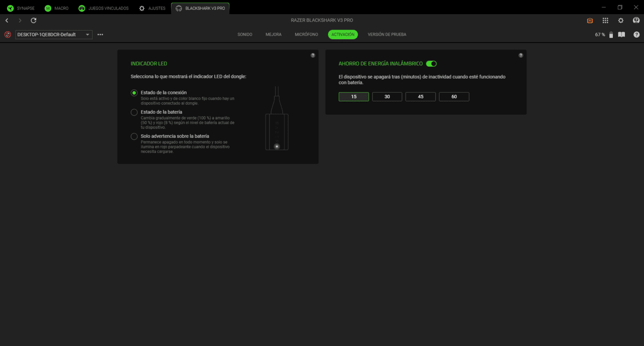
Task: Open the user guide book icon
Action: pyautogui.click(x=622, y=35)
